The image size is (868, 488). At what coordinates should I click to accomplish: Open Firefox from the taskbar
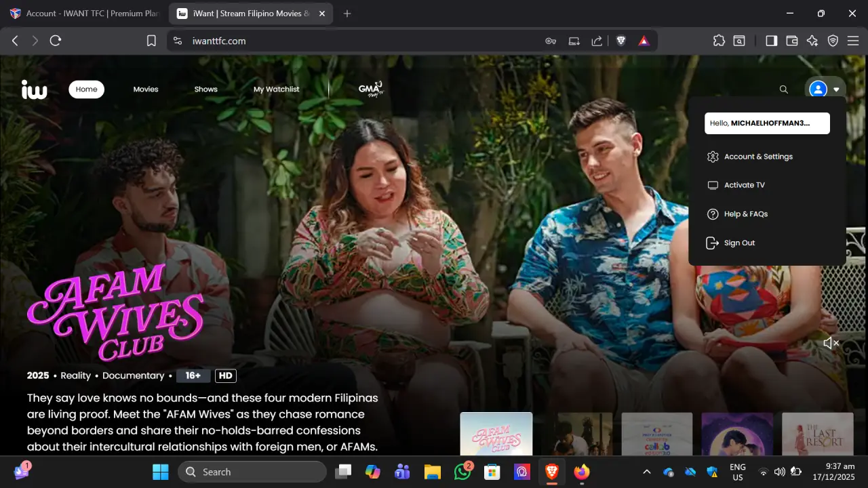pyautogui.click(x=582, y=472)
